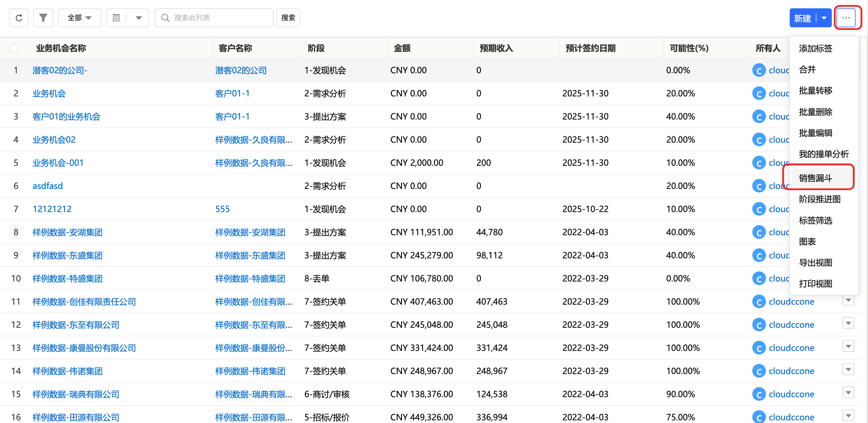Toggle the select-all header checkbox
This screenshot has height=423, width=868.
14,48
